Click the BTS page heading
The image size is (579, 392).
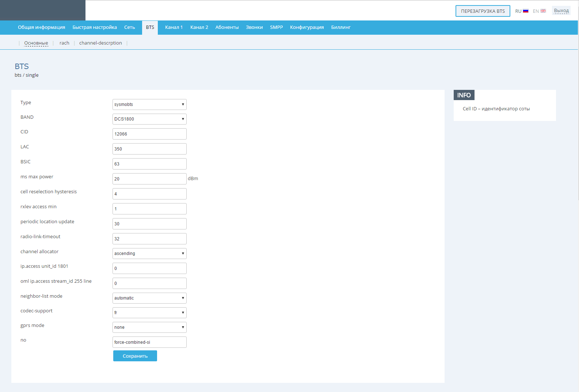coord(22,66)
